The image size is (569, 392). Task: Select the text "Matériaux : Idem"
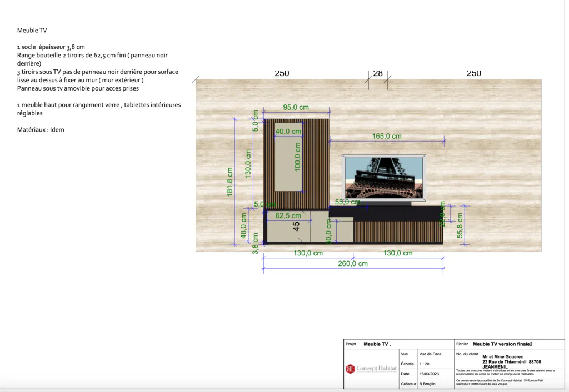(41, 129)
